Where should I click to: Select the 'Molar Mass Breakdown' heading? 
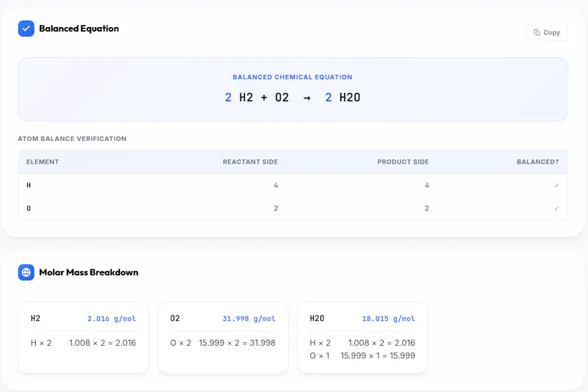click(x=88, y=272)
